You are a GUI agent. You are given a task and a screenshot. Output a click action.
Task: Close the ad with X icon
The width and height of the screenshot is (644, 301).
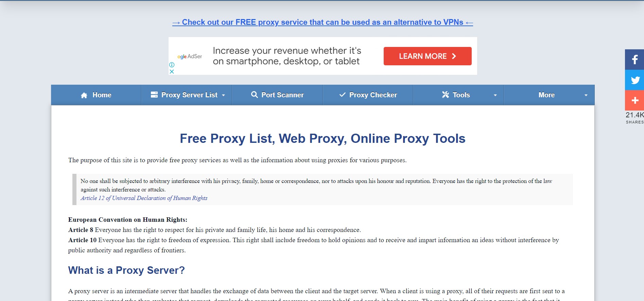coord(172,71)
